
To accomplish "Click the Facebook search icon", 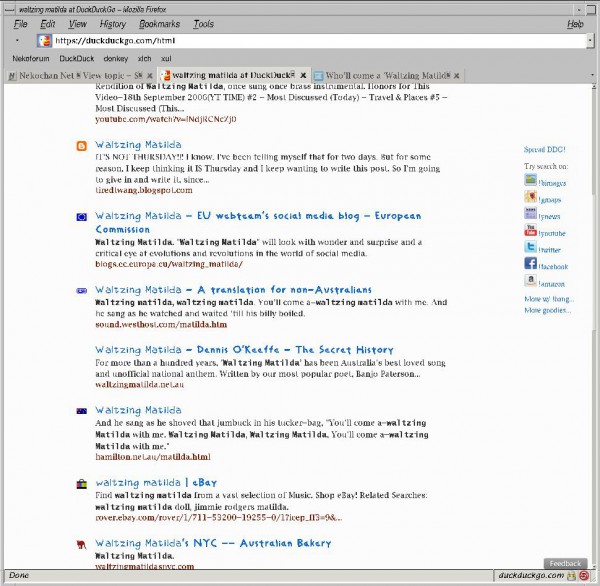I will point(530,263).
